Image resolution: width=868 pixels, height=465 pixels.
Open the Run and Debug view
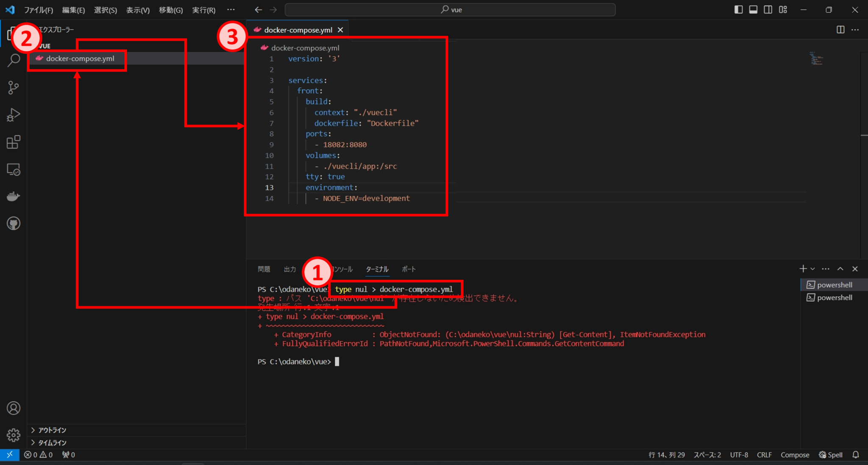13,114
